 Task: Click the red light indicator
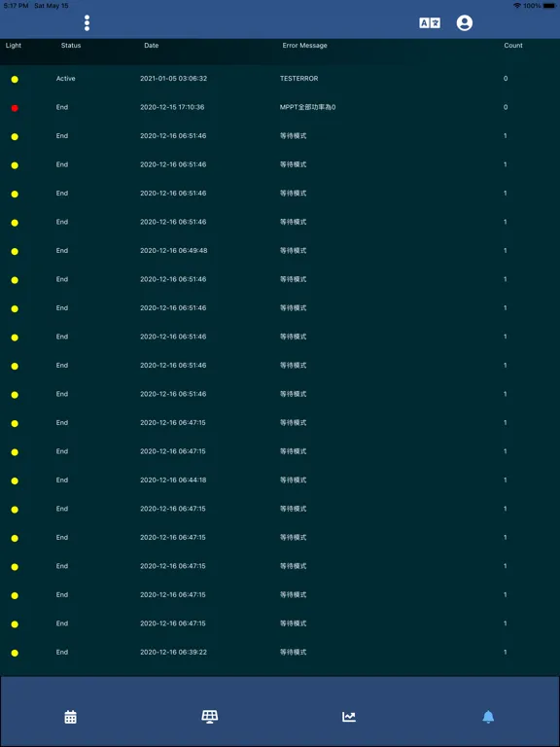pos(15,108)
